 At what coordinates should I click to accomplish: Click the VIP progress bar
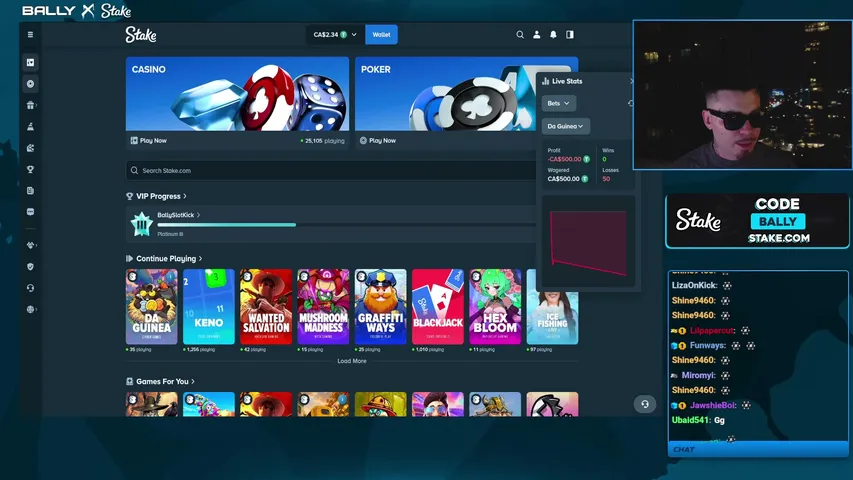[x=347, y=225]
